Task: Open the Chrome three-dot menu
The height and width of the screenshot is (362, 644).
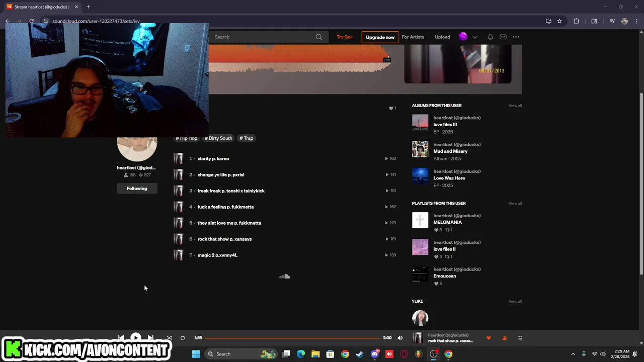Action: point(636,21)
